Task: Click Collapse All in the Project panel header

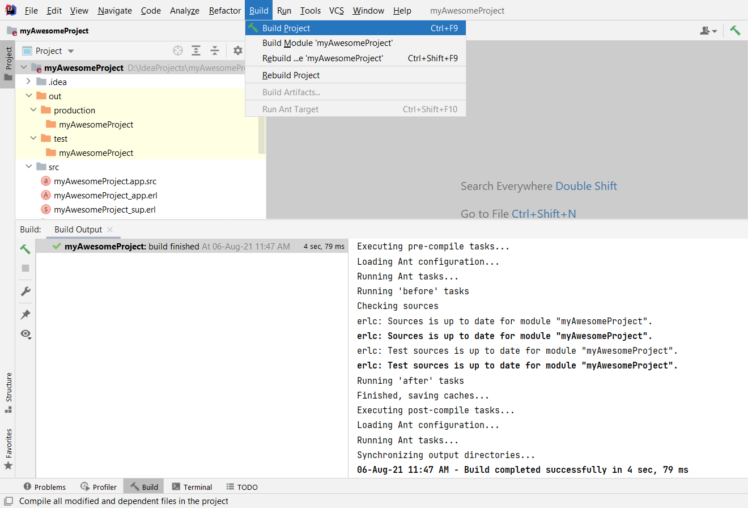Action: click(x=214, y=50)
